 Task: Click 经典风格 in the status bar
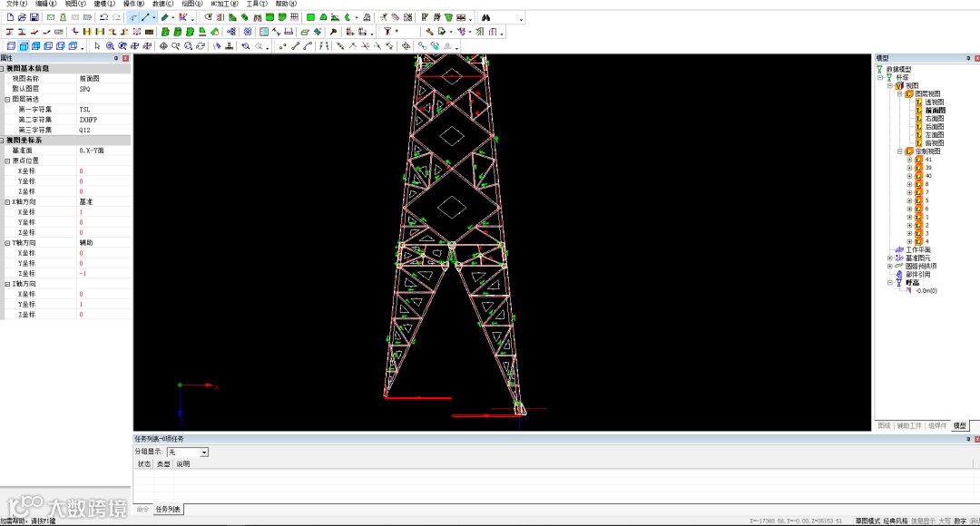tap(895, 521)
